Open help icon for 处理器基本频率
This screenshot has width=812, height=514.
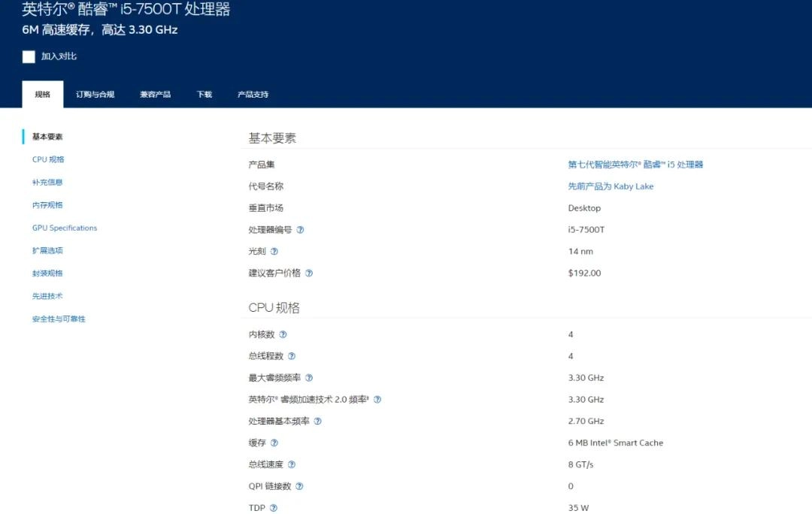tap(317, 422)
